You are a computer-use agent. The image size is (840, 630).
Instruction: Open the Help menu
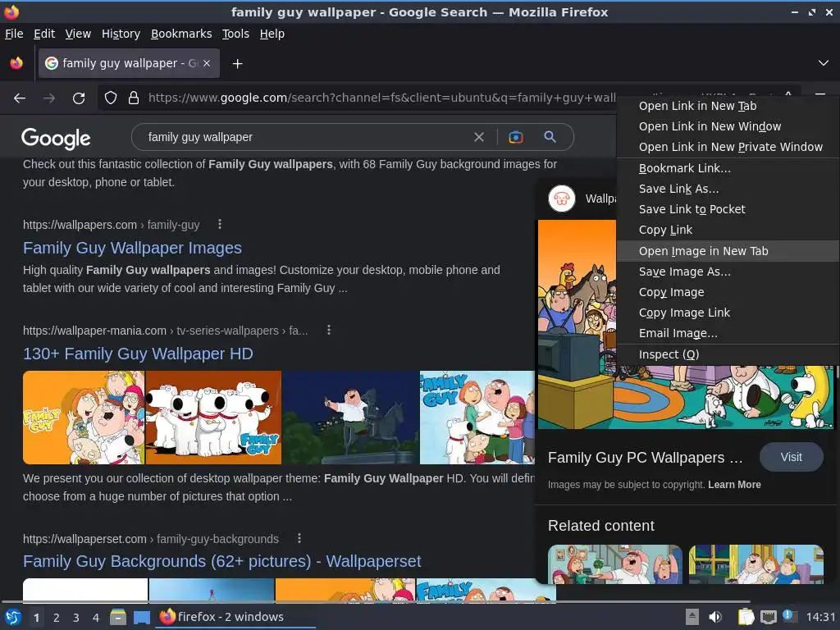(x=272, y=34)
